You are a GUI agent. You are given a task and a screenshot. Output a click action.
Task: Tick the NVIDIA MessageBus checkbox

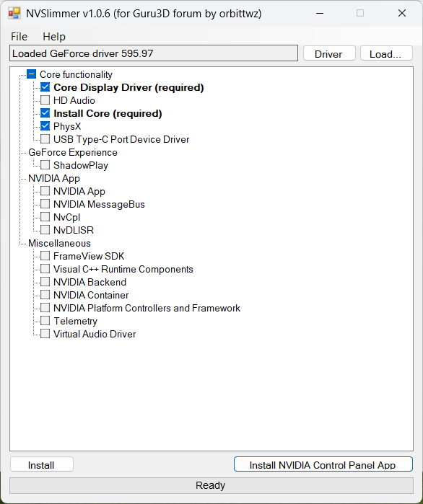(45, 204)
